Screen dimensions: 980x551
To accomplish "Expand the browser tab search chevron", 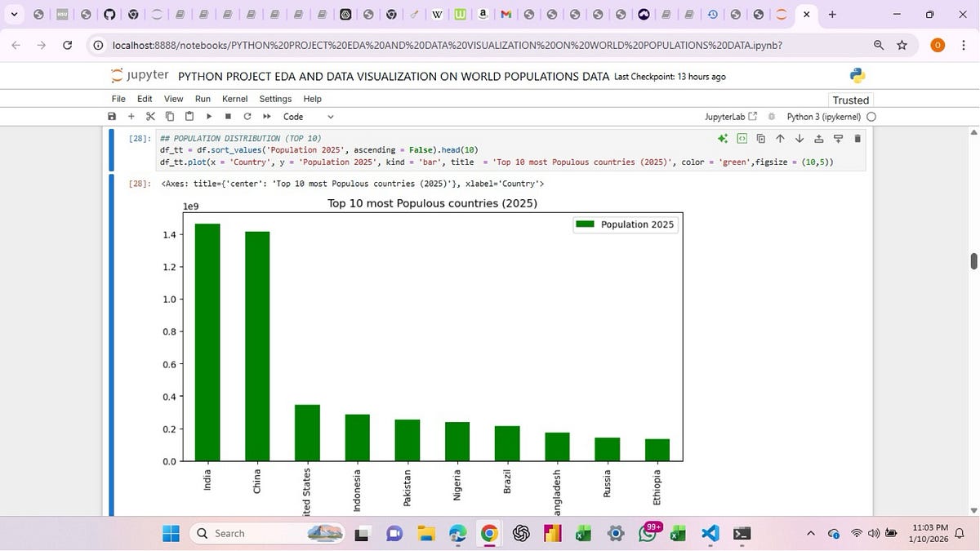I will tap(14, 15).
